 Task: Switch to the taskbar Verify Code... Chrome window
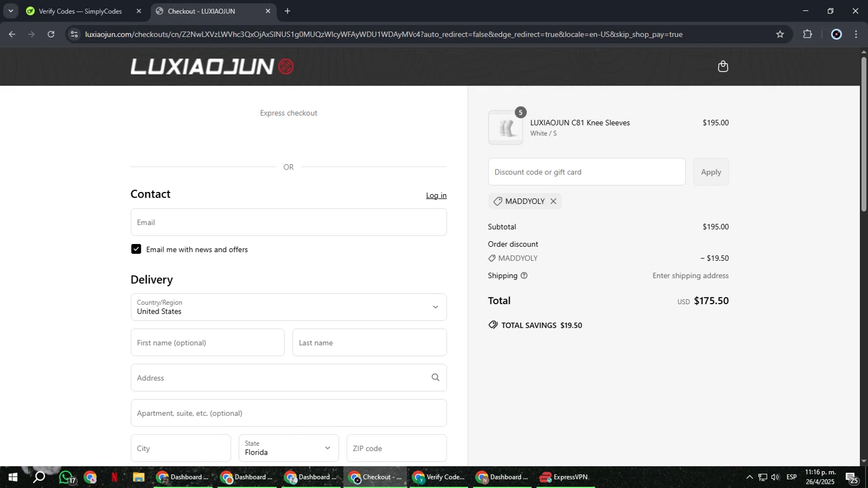tap(439, 478)
